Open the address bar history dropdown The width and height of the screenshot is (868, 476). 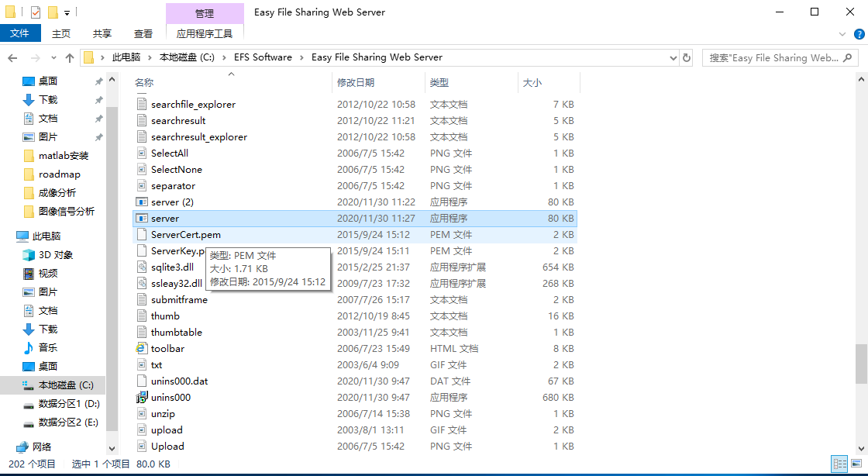coord(673,57)
